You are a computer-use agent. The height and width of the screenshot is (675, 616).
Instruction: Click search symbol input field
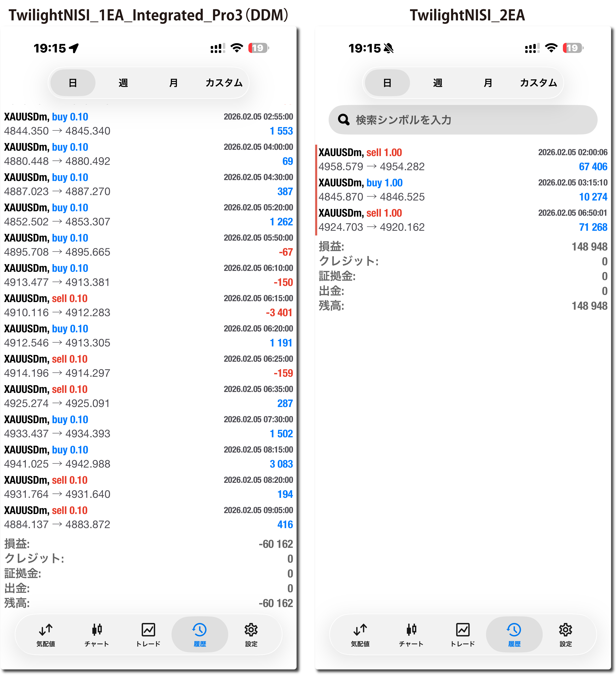469,120
